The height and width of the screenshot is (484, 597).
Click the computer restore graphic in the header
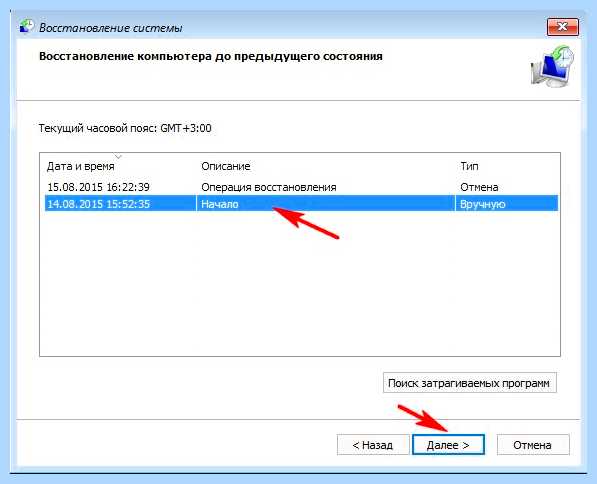(x=552, y=66)
